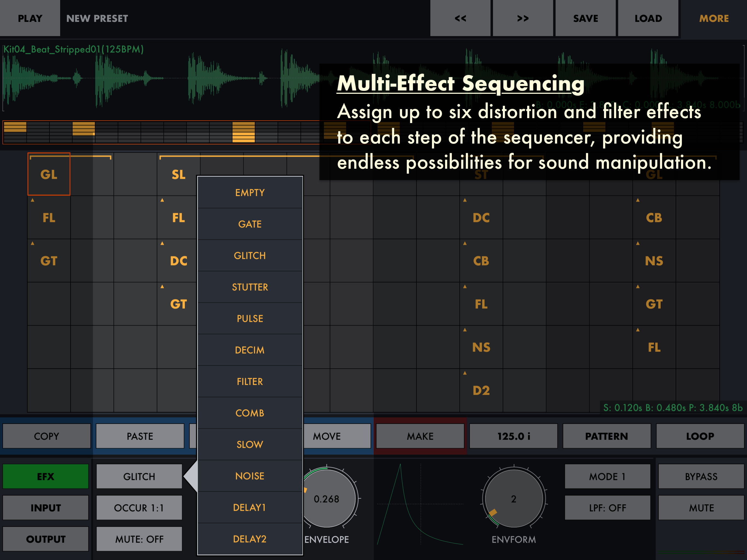Choose STUTTER from the effect list
Screen dimensions: 747x560
click(x=250, y=287)
